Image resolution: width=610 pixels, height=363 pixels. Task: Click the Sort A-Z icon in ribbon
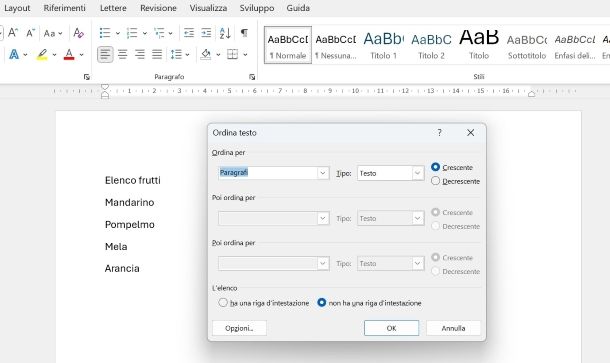tap(225, 33)
